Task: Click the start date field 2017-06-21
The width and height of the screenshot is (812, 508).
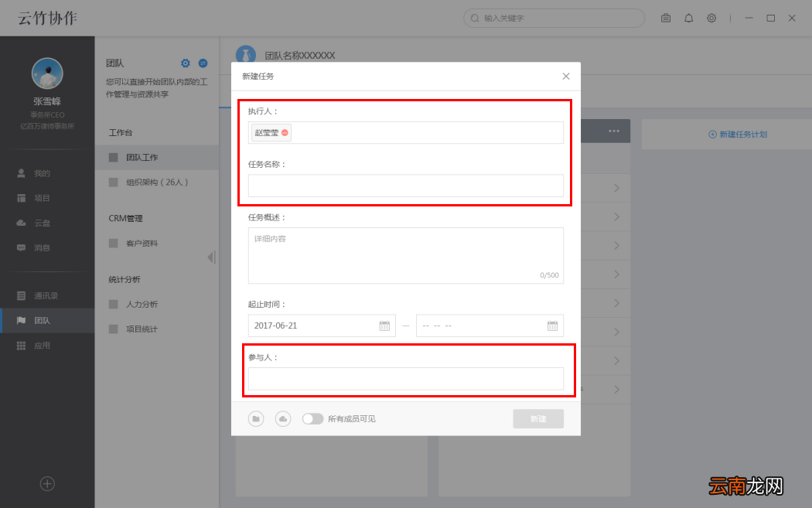Action: pyautogui.click(x=322, y=326)
